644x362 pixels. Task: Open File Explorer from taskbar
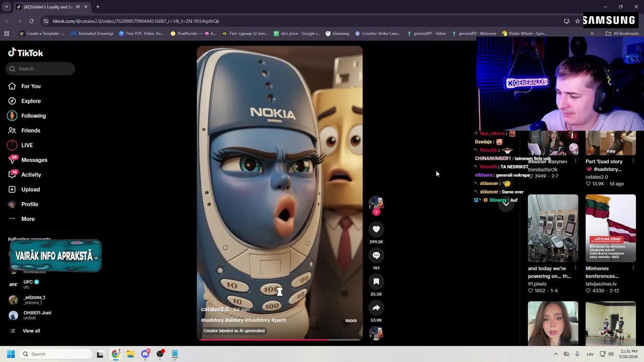pyautogui.click(x=130, y=354)
